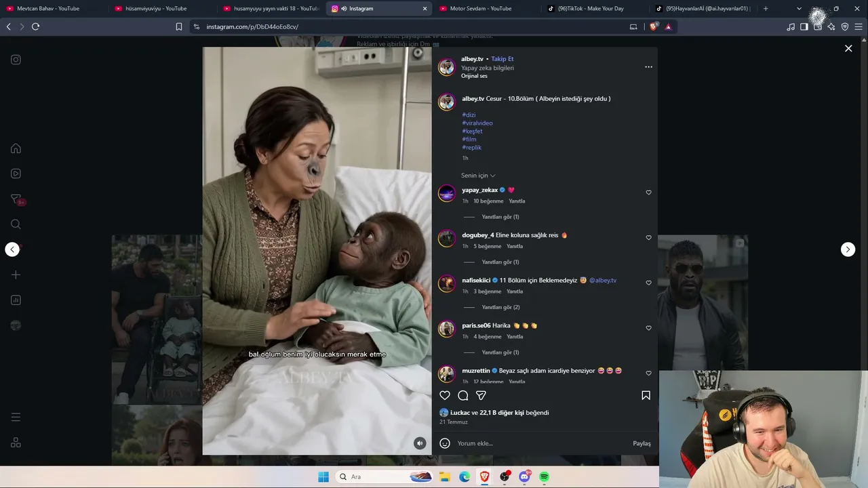Toggle the browser sidebar panel

point(804,26)
